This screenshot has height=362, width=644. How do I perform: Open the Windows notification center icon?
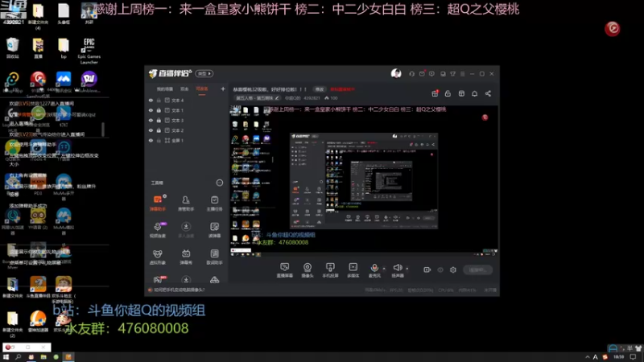coord(633,357)
